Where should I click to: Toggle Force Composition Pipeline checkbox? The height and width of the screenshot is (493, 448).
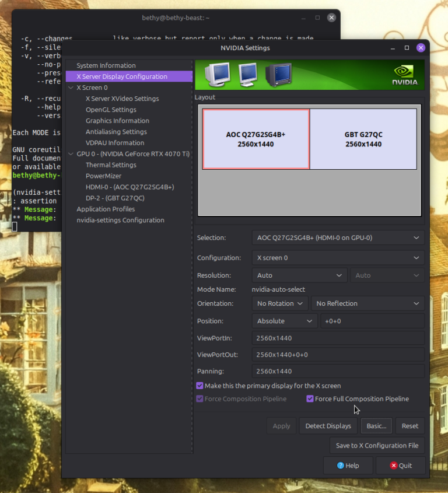[x=200, y=399]
